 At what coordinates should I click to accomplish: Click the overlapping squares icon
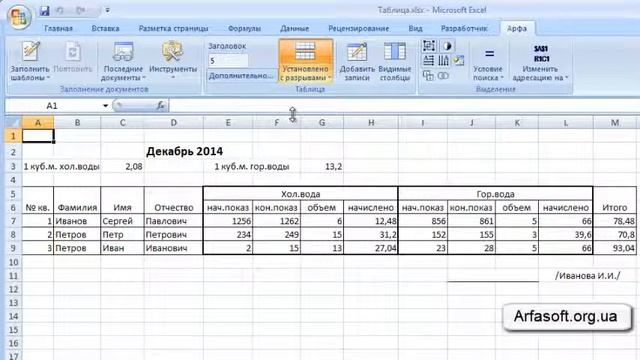[428, 76]
